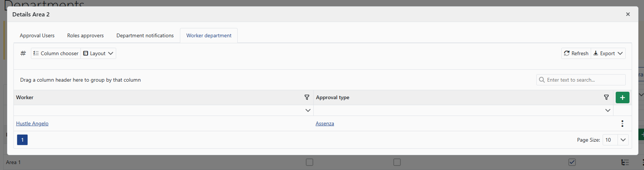Open the Department notifications tab

click(x=145, y=35)
